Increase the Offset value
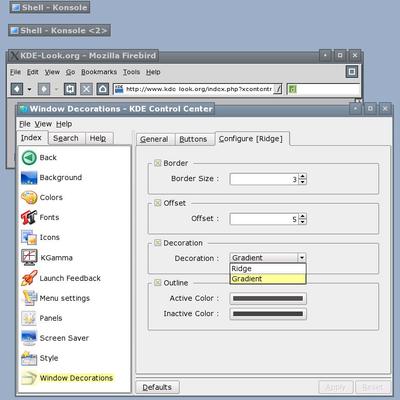The height and width of the screenshot is (400, 400). coord(302,216)
